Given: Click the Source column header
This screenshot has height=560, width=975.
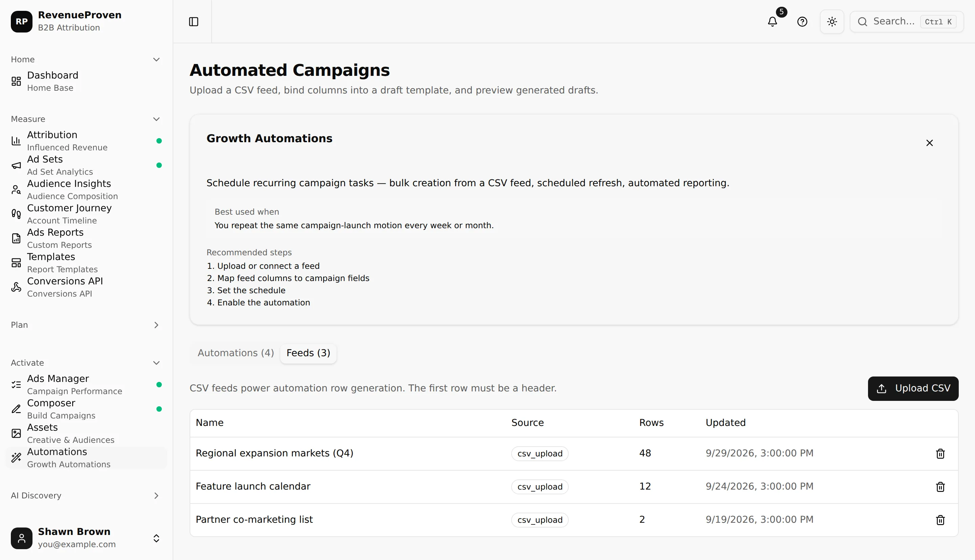Looking at the screenshot, I should tap(527, 423).
